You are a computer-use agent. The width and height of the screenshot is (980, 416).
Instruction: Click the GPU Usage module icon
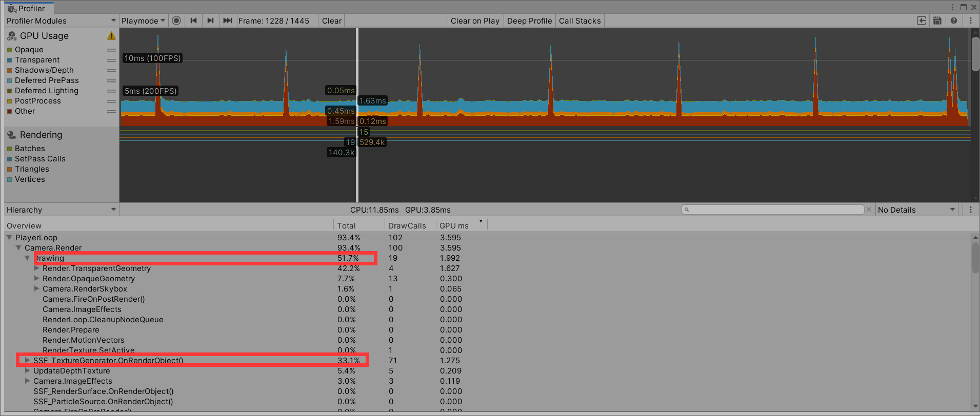point(11,36)
